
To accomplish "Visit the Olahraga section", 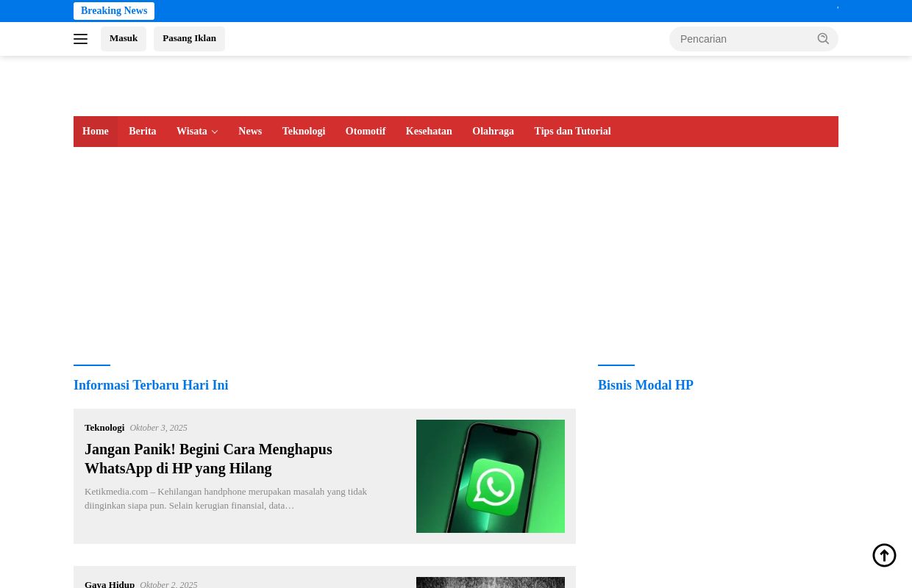I will point(493,132).
